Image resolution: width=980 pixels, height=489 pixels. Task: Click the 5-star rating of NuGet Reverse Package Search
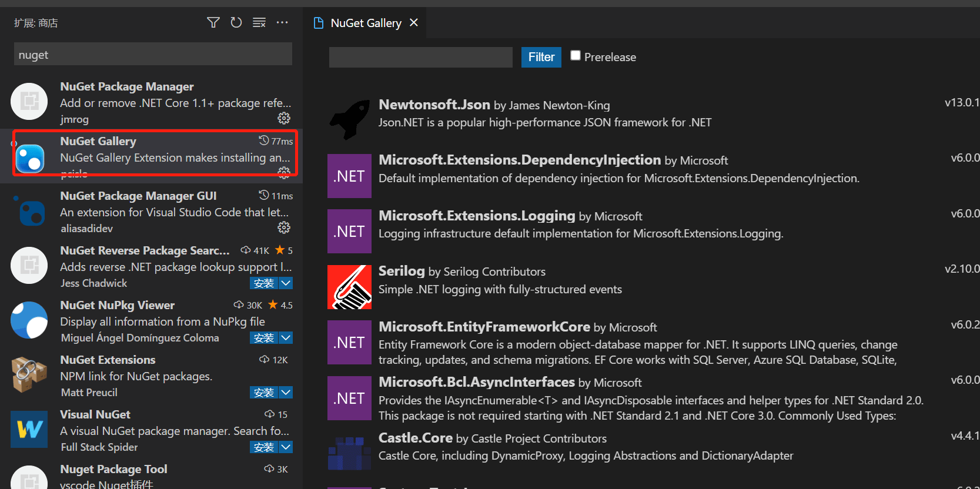[284, 250]
